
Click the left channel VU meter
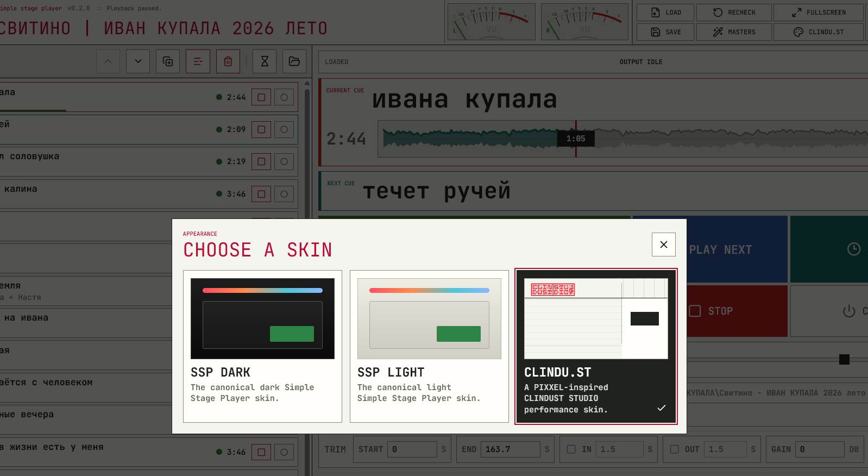pos(490,22)
